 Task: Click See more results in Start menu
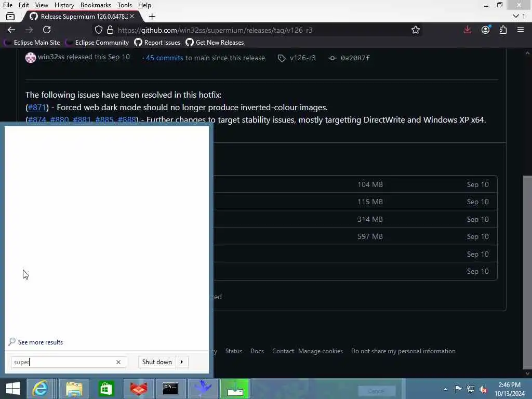pos(36,342)
